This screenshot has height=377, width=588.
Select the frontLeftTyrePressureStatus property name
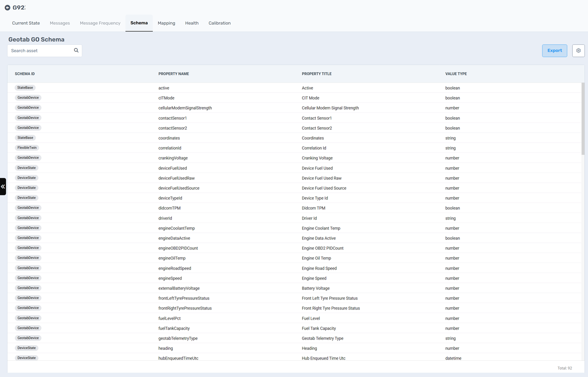[184, 298]
